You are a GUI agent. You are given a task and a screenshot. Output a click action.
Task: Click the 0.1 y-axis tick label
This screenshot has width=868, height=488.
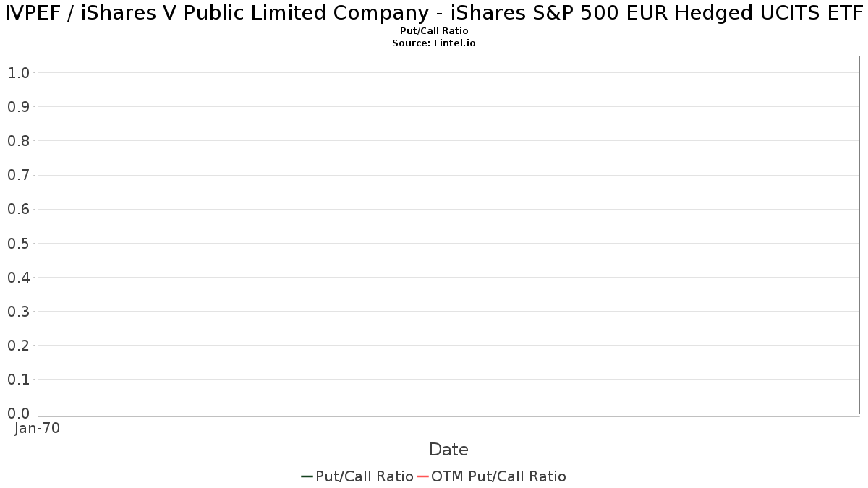[x=18, y=379]
